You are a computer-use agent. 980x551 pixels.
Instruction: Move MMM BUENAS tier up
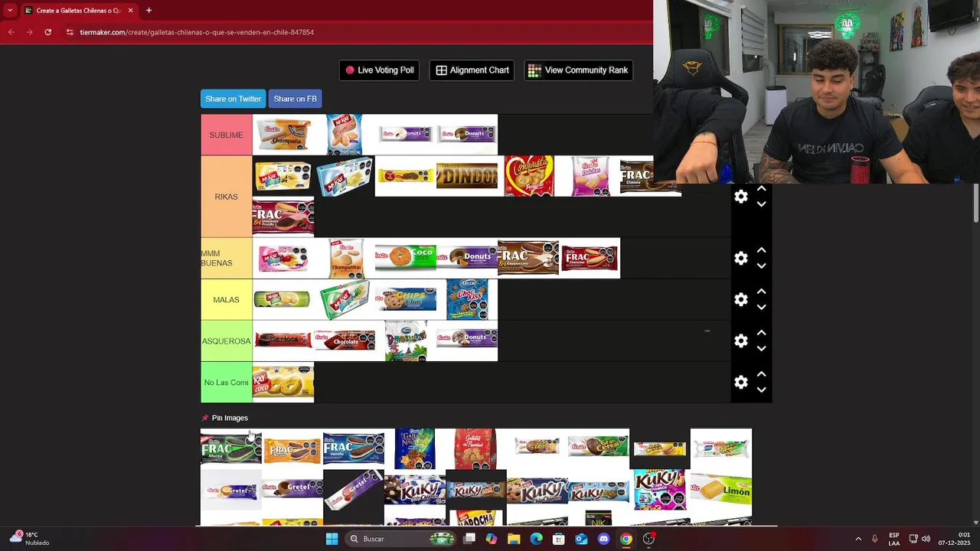pyautogui.click(x=761, y=251)
